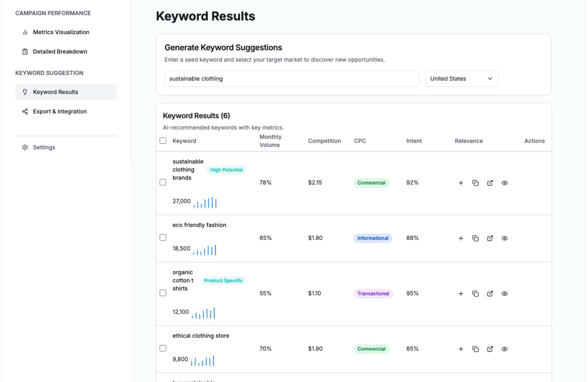Click the seed keyword input field
This screenshot has width=588, height=382.
(x=292, y=79)
